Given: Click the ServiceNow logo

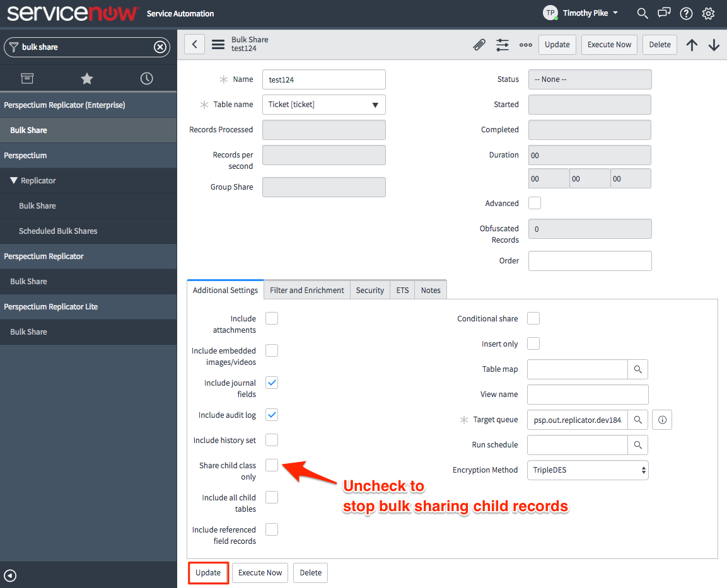Looking at the screenshot, I should click(73, 13).
